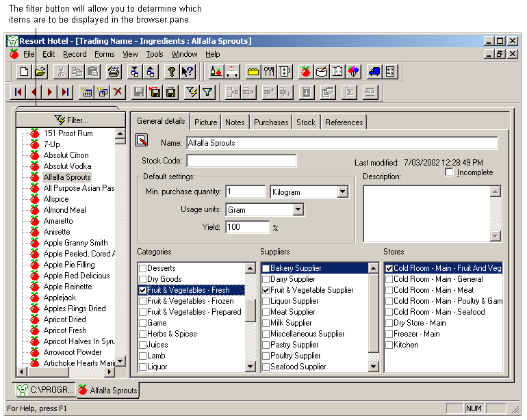527x420 pixels.
Task: Click the Categories list scrollbar thumb
Action: point(250,310)
